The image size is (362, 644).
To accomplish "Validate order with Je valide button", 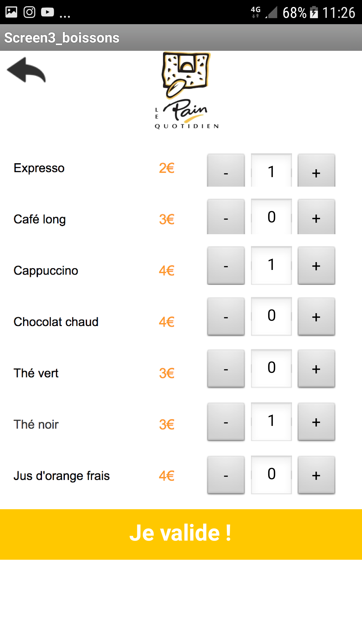I will pos(181,534).
